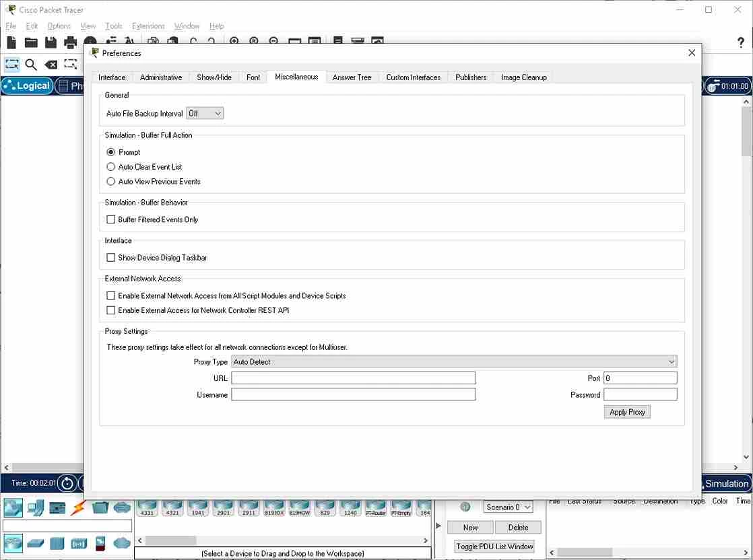This screenshot has width=753, height=560.
Task: Pick the 819HGW router device
Action: point(300,508)
